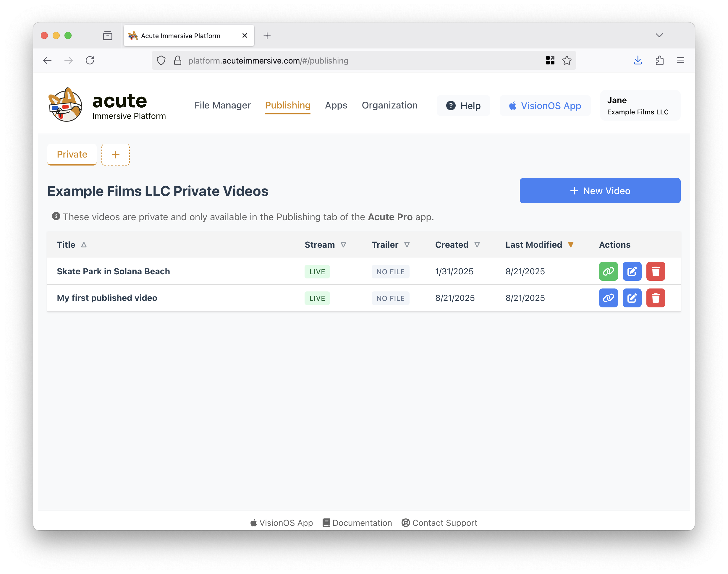
Task: Create a New Video
Action: click(600, 191)
